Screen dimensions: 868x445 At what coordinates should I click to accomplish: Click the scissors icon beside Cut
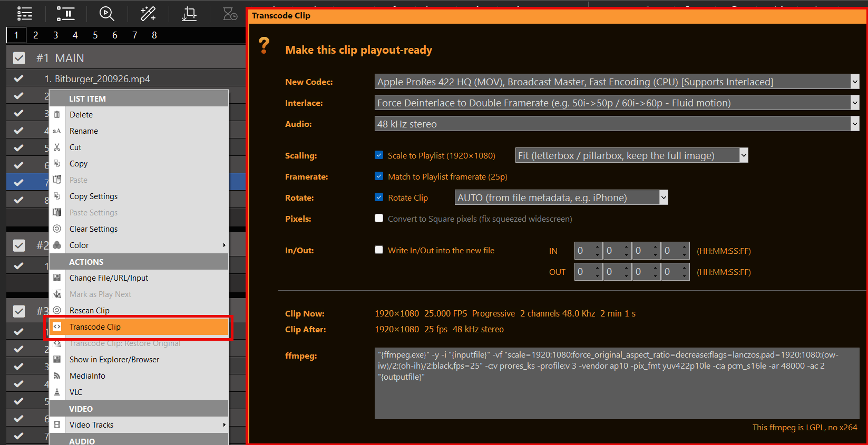pyautogui.click(x=57, y=147)
